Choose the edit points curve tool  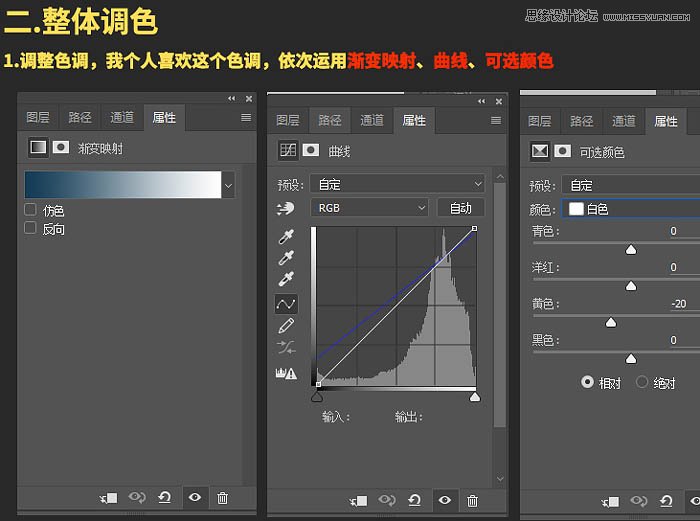[286, 303]
